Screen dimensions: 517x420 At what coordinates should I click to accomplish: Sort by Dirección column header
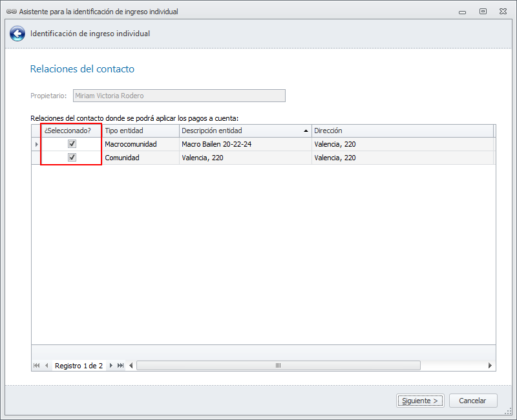click(x=403, y=131)
